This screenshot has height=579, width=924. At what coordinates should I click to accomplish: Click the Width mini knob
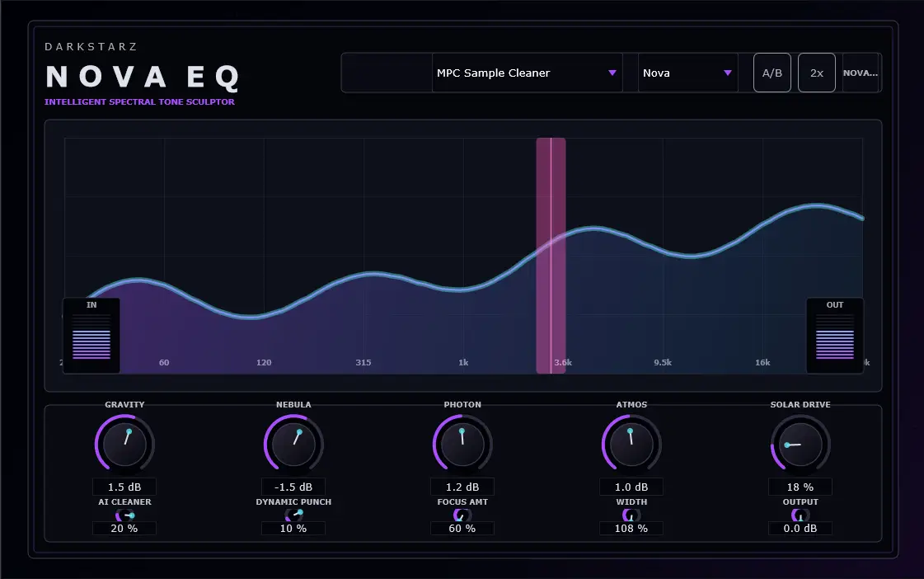click(x=631, y=515)
